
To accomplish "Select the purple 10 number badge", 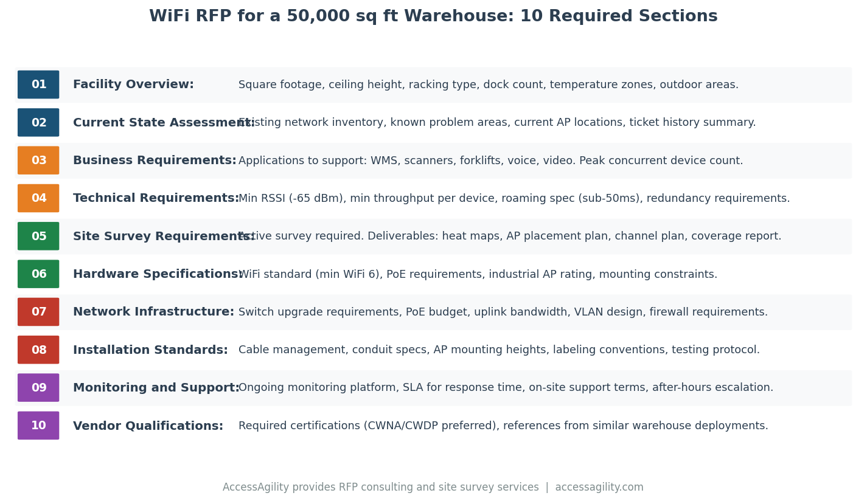I will point(38,426).
